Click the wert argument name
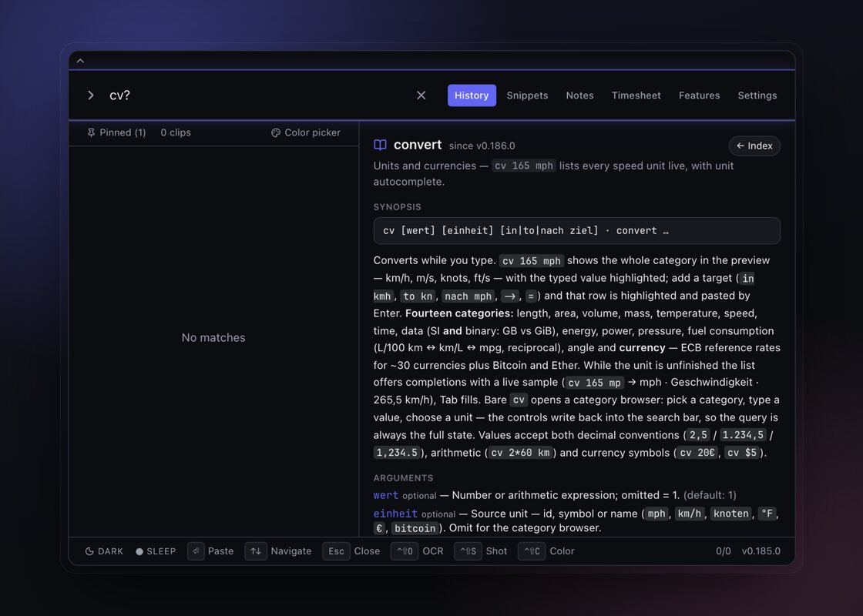 (x=386, y=495)
